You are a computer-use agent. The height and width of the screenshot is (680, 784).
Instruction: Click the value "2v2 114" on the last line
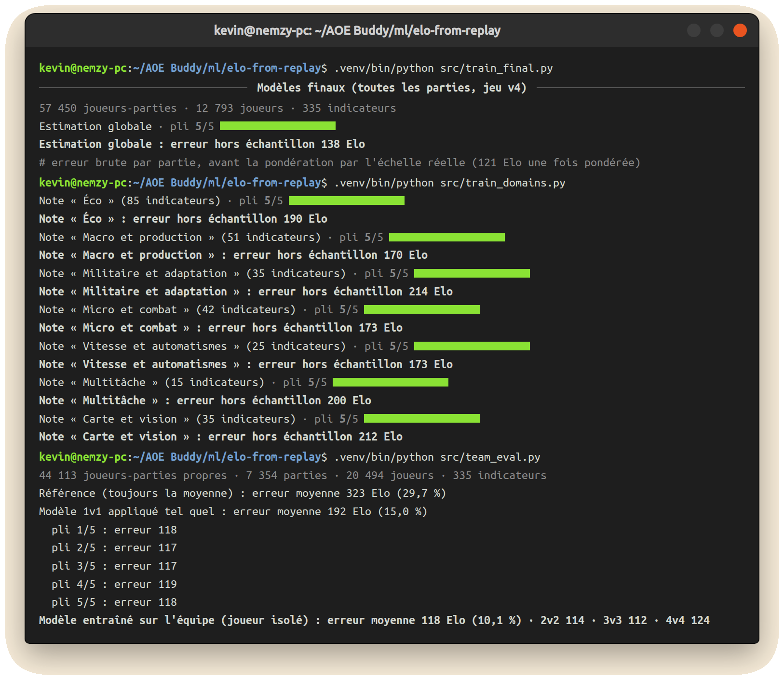(x=562, y=620)
